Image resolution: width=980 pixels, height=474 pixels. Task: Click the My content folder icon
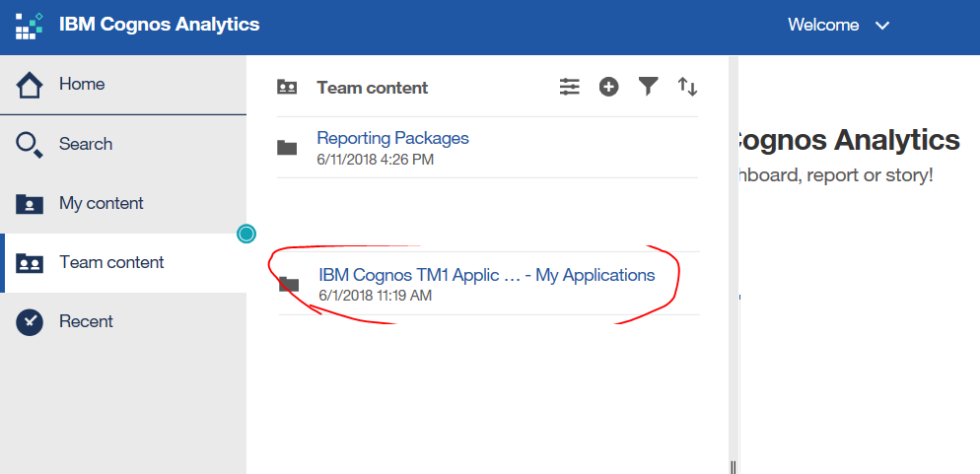coord(30,204)
